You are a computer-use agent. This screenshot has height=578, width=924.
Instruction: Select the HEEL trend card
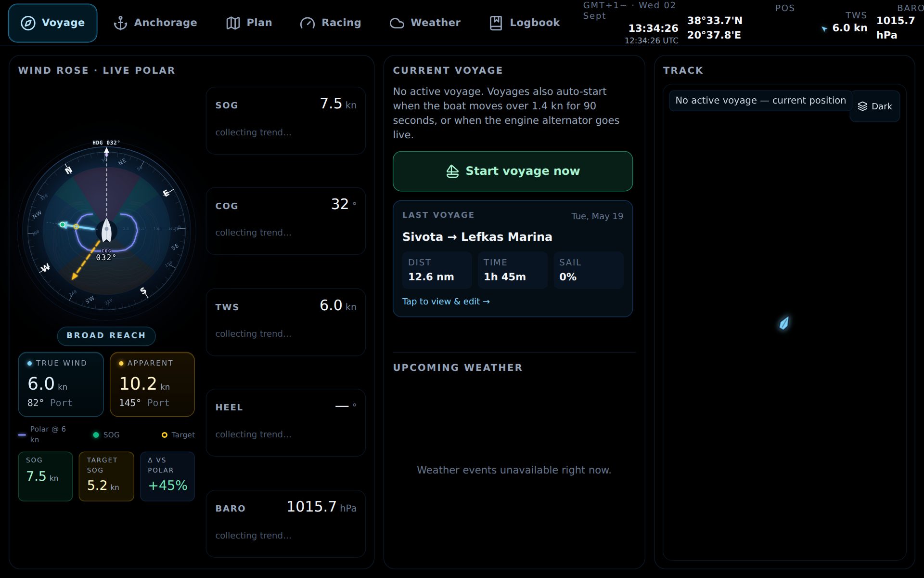(286, 422)
